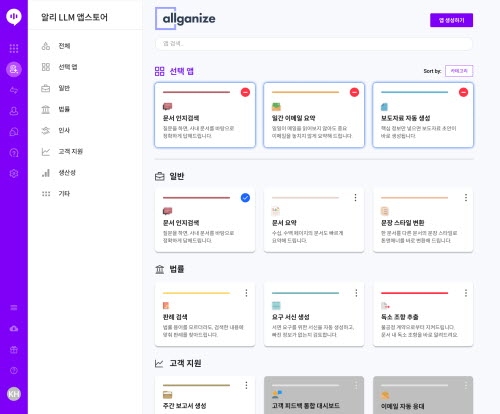Image resolution: width=500 pixels, height=414 pixels.
Task: Click the purple 앱 생성하기 button
Action: point(451,20)
